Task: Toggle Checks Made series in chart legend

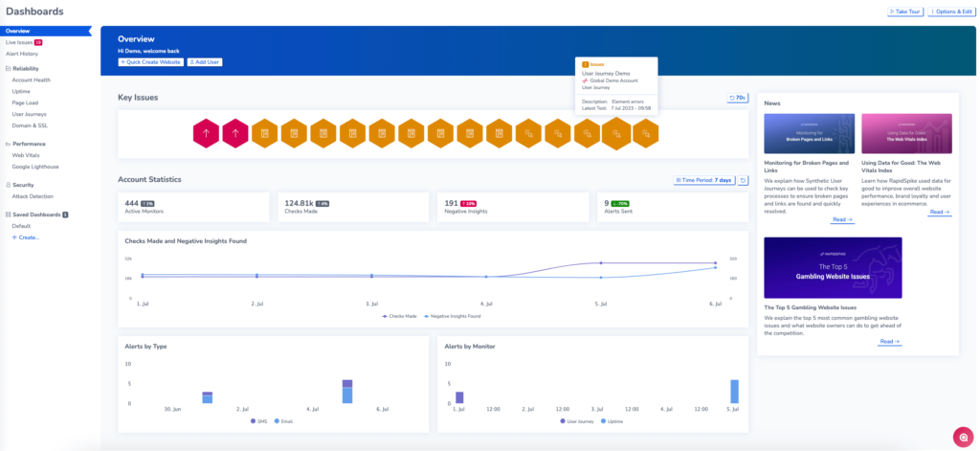Action: pyautogui.click(x=399, y=317)
